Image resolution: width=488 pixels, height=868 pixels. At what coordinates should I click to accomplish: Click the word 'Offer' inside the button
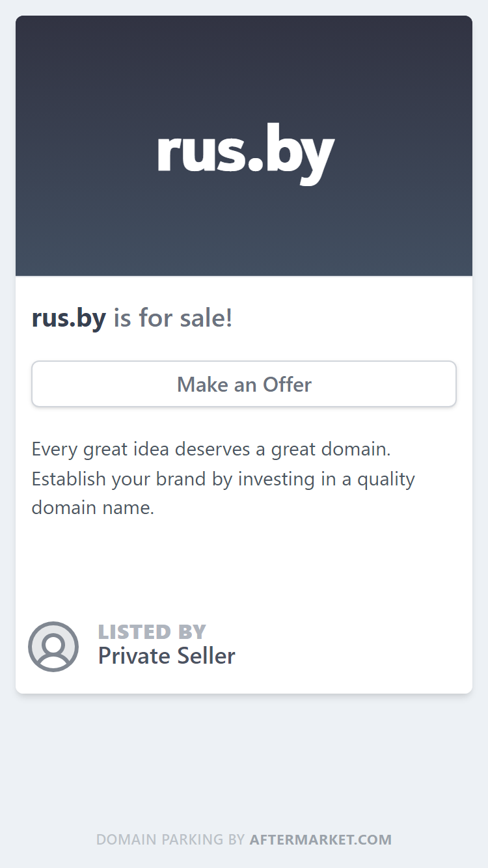287,385
